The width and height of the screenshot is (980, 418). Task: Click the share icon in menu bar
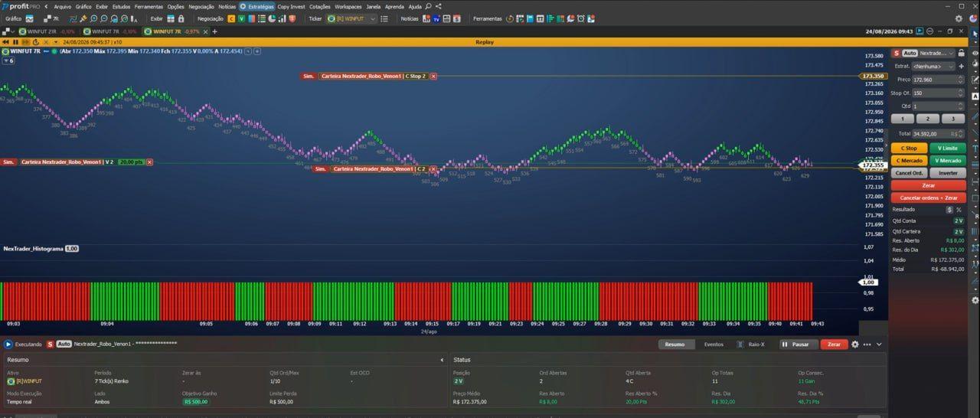point(439,6)
